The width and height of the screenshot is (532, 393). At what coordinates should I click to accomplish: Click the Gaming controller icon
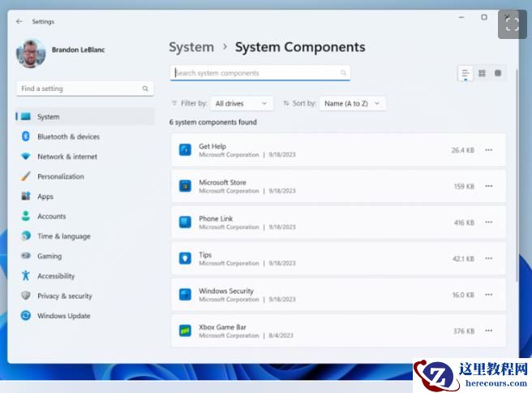point(26,256)
